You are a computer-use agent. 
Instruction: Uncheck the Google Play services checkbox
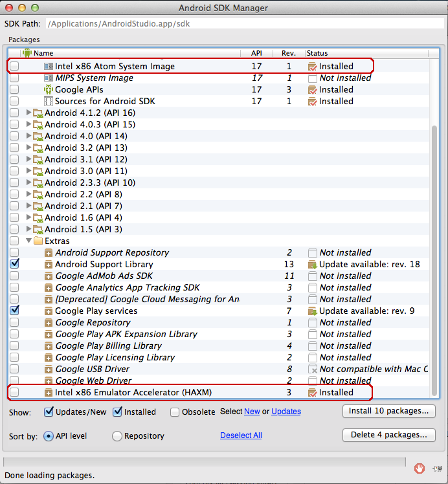coord(14,311)
